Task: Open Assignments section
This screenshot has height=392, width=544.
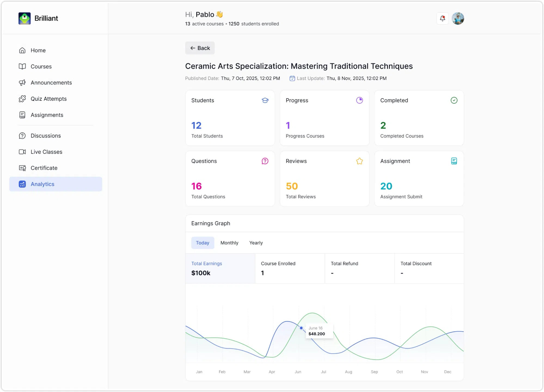Action: point(56,115)
